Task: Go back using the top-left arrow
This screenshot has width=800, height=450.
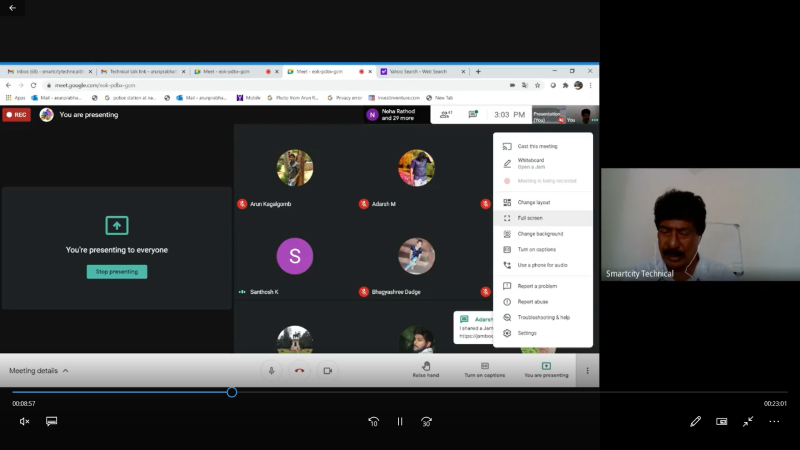Action: pyautogui.click(x=12, y=8)
